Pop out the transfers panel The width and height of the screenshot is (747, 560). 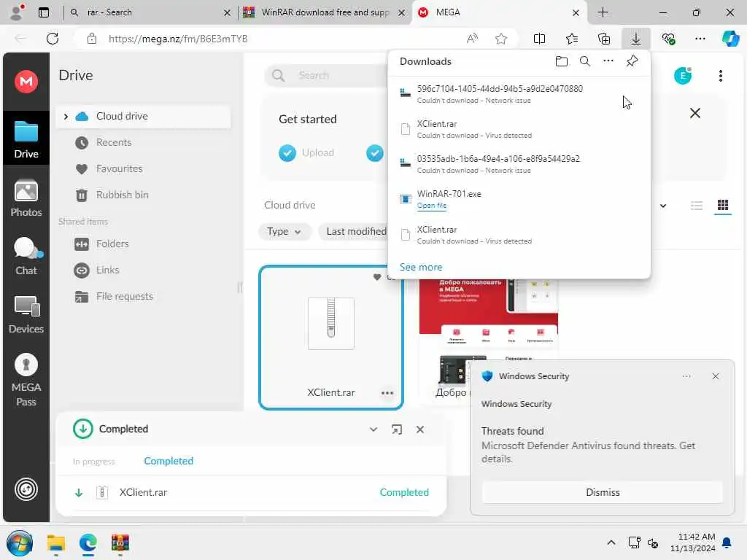(396, 429)
